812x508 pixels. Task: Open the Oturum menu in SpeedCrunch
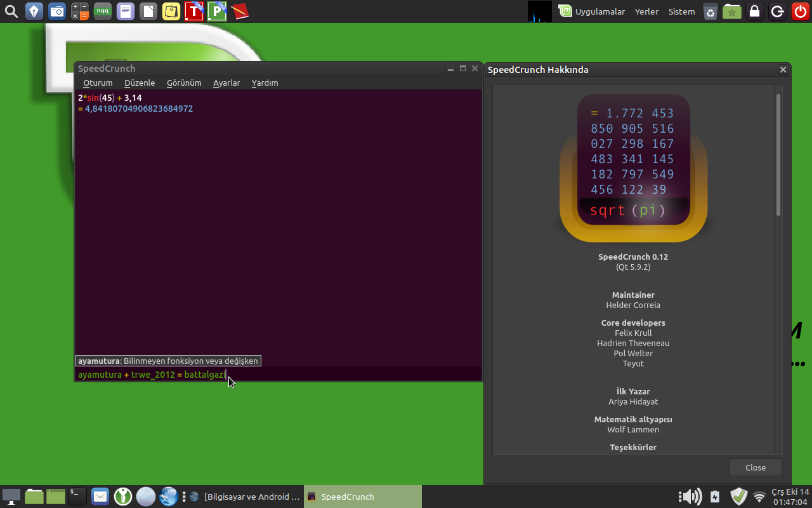98,83
